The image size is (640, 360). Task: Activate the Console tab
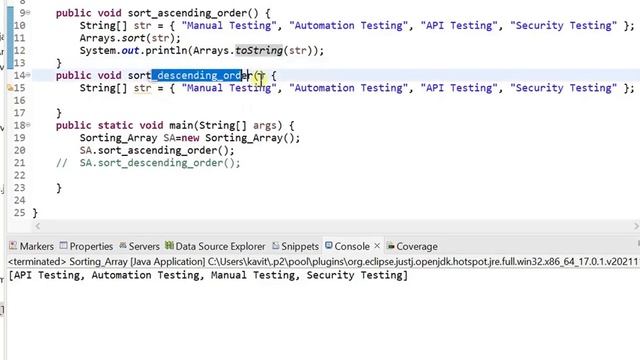pos(347,246)
